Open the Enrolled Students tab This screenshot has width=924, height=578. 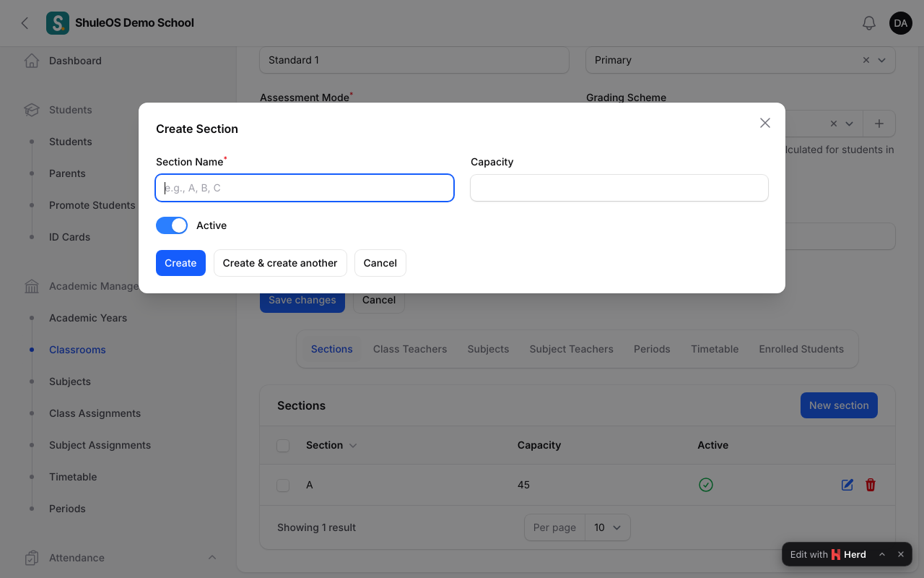(801, 349)
